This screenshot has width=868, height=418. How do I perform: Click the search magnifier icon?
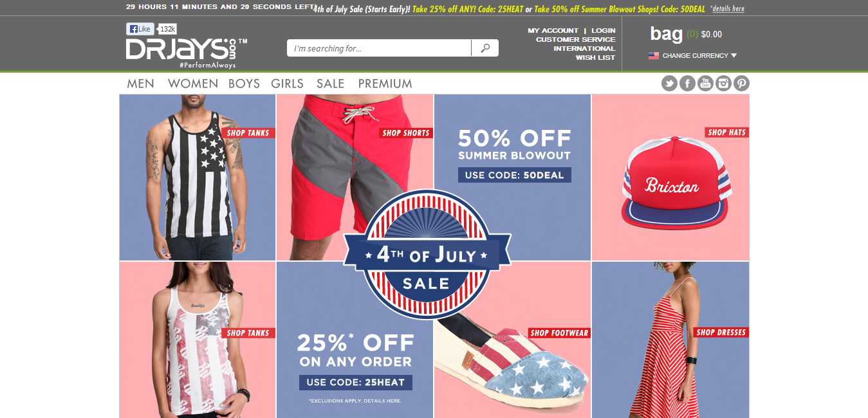click(x=485, y=48)
